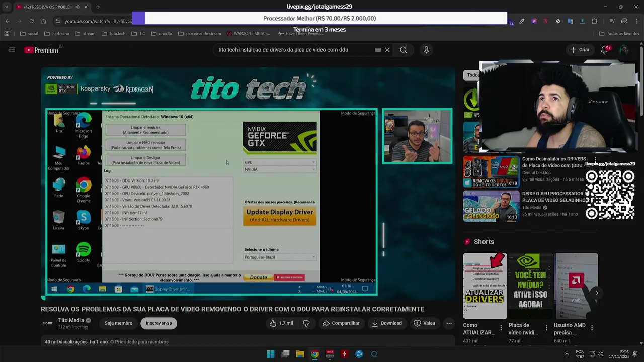
Task: Start voice search with the microphone
Action: tap(426, 50)
